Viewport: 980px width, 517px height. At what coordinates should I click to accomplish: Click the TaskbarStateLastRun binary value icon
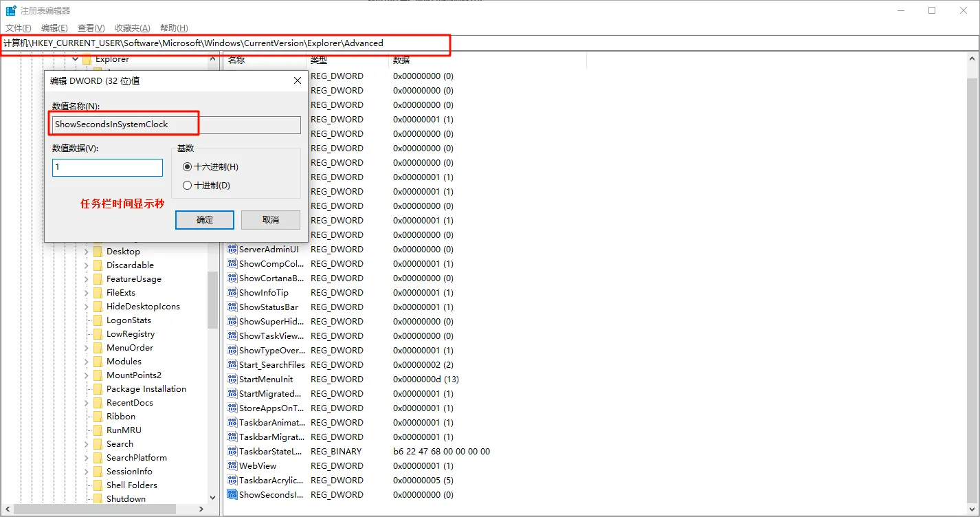pyautogui.click(x=232, y=452)
